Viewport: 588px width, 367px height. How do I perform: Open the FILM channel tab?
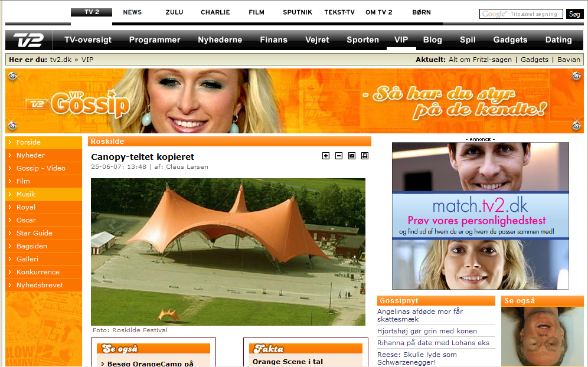(256, 12)
